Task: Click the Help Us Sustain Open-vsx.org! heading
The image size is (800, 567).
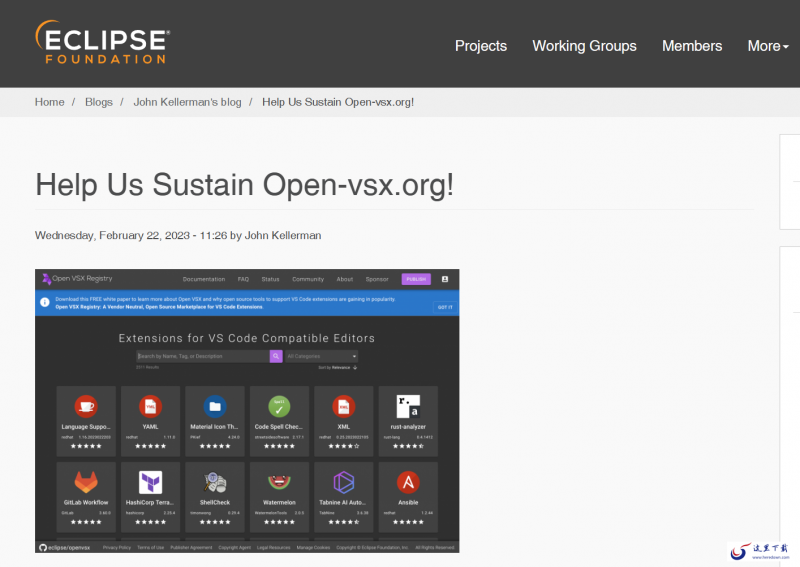Action: coord(244,185)
